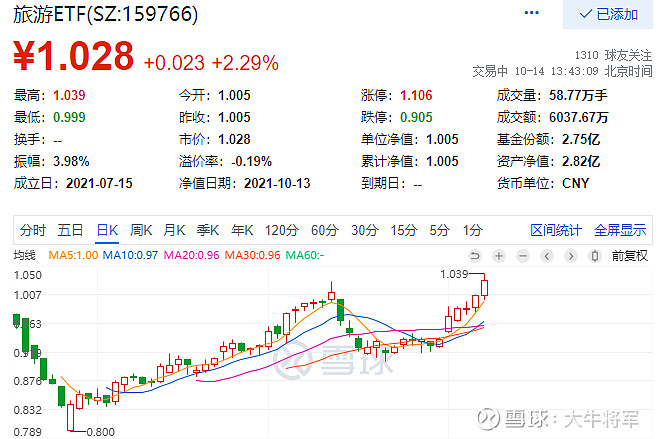The image size is (659, 439).
Task: Switch to the 5分 chart tab
Action: tap(439, 230)
